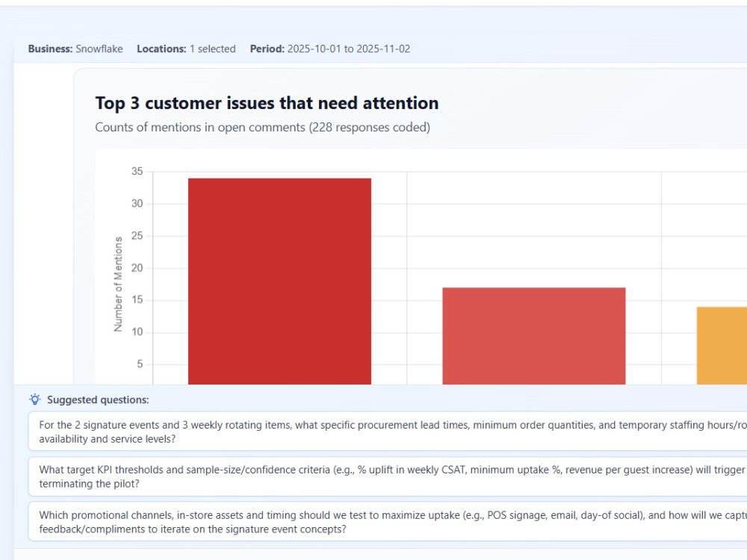Click the 20 tick label on y-axis
This screenshot has width=747, height=560.
tap(137, 267)
